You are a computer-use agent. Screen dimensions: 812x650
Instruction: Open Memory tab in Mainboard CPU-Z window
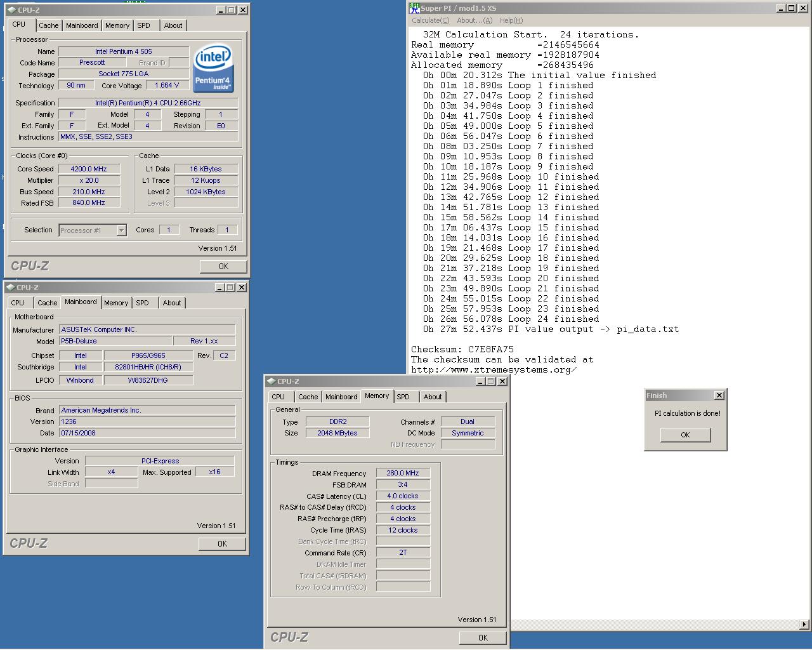(x=116, y=303)
